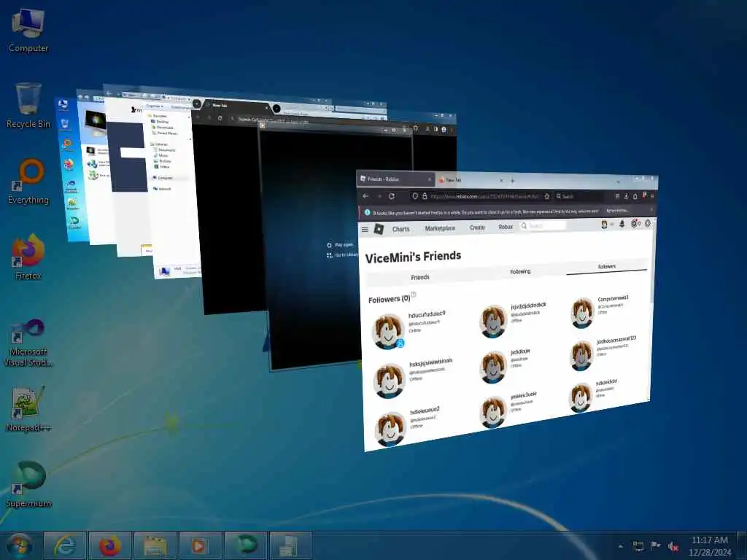Bookmark the page with the star icon
Viewport: 747px width, 560px height.
point(547,196)
